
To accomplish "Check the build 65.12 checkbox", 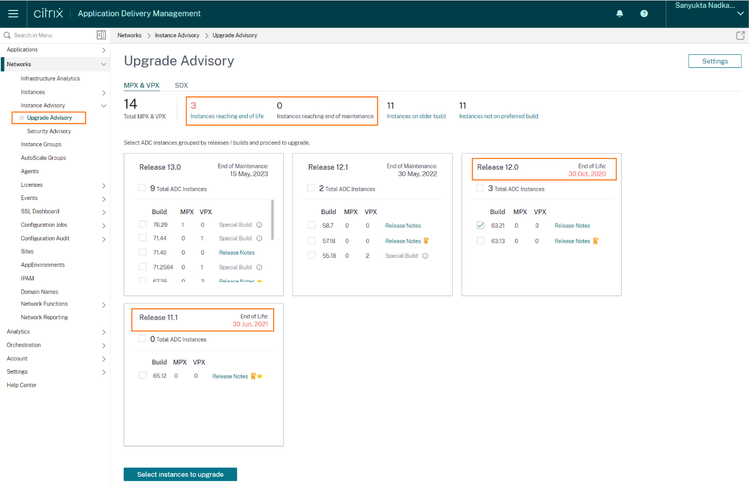I will coord(143,375).
